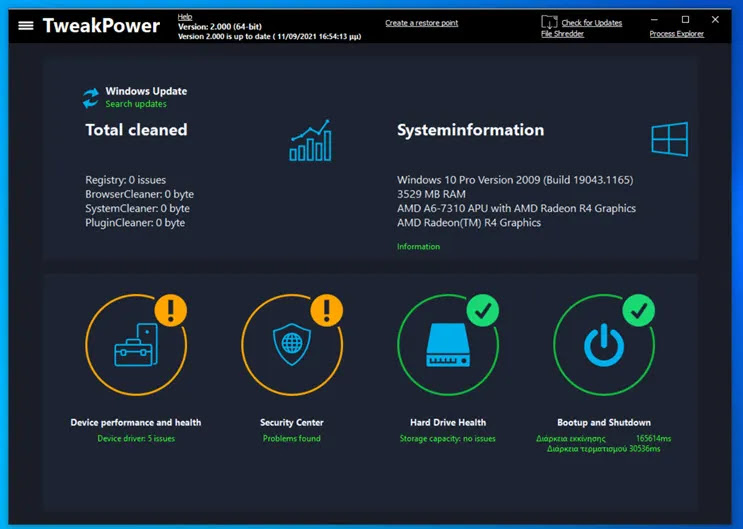Click Registry: 0 issues line
Screen dimensions: 743x529
coord(126,180)
